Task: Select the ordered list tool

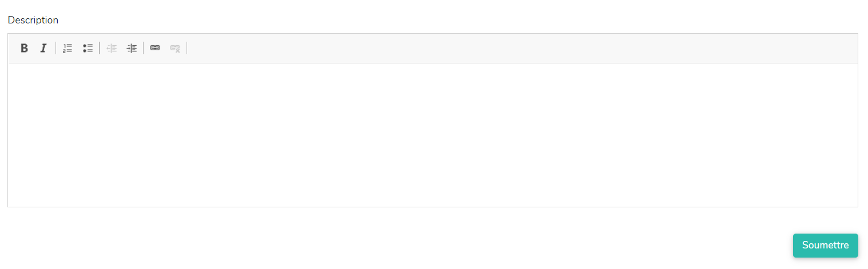Action: pyautogui.click(x=68, y=48)
